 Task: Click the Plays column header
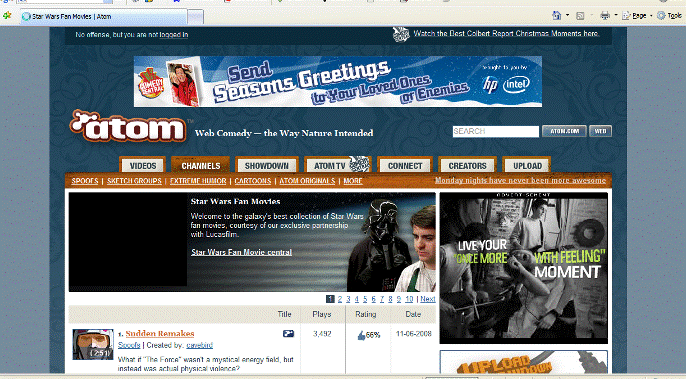pyautogui.click(x=322, y=314)
